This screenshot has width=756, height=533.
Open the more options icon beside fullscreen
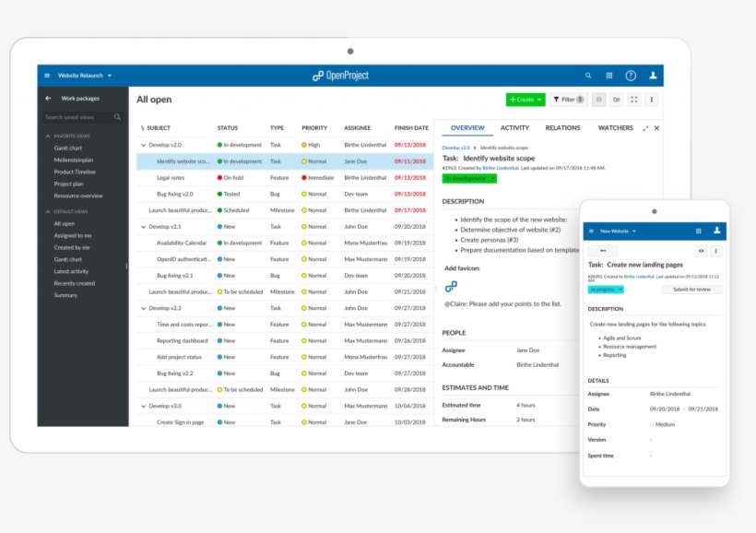(x=652, y=100)
